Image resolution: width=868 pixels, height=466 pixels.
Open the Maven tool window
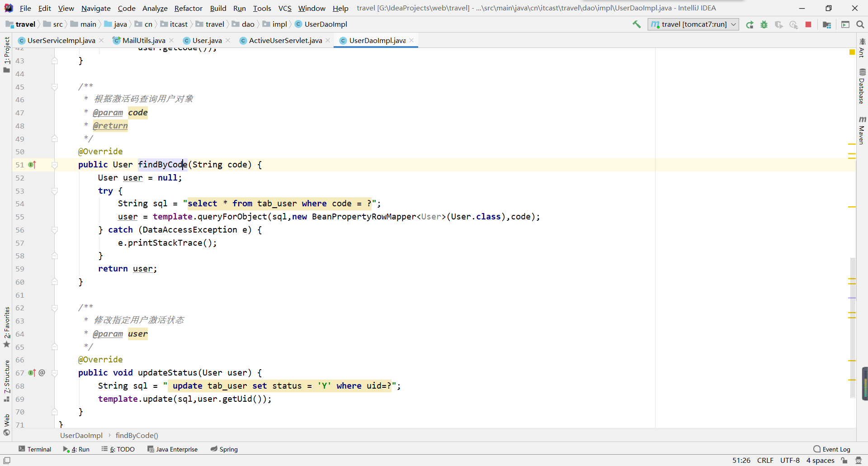click(x=862, y=130)
